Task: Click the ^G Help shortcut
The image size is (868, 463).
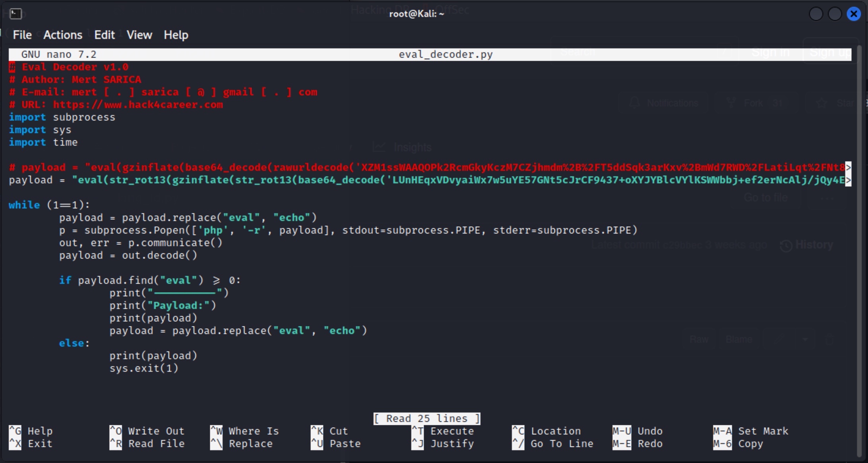Action: tap(31, 431)
